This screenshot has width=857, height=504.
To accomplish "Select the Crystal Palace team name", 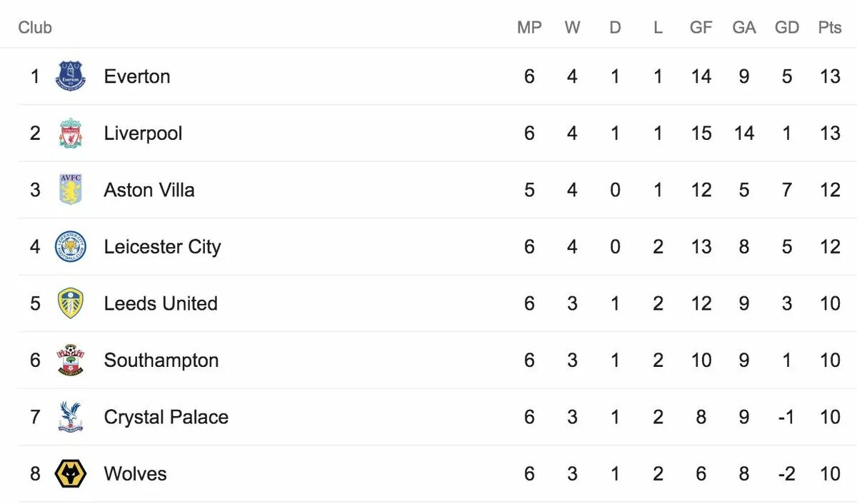I will click(x=166, y=417).
